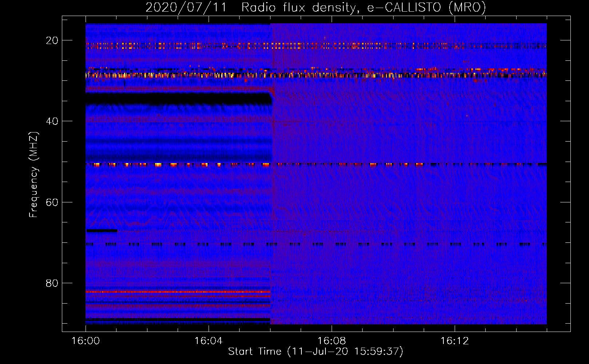This screenshot has width=589, height=364.
Task: Click the '20' frequency tick label
Action: [x=52, y=40]
